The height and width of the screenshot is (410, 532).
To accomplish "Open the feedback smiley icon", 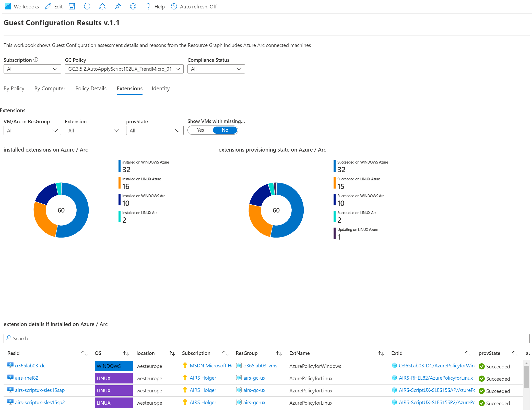I will tap(133, 7).
